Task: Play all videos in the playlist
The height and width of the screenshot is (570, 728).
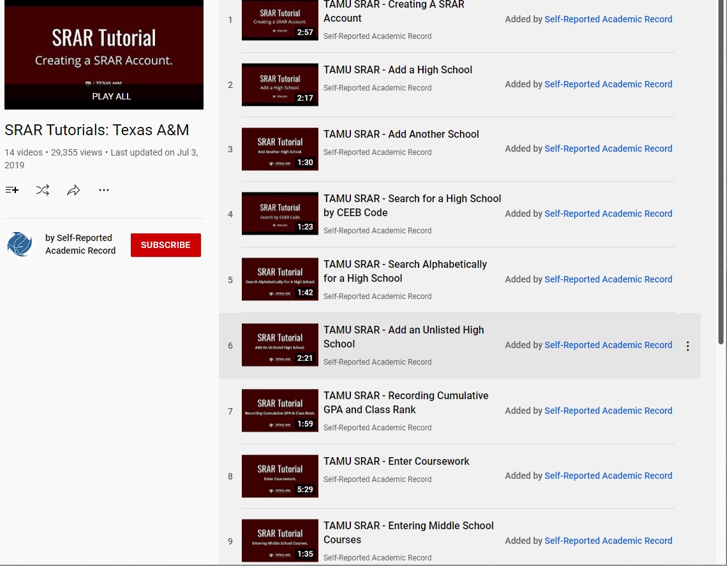Action: coord(112,96)
